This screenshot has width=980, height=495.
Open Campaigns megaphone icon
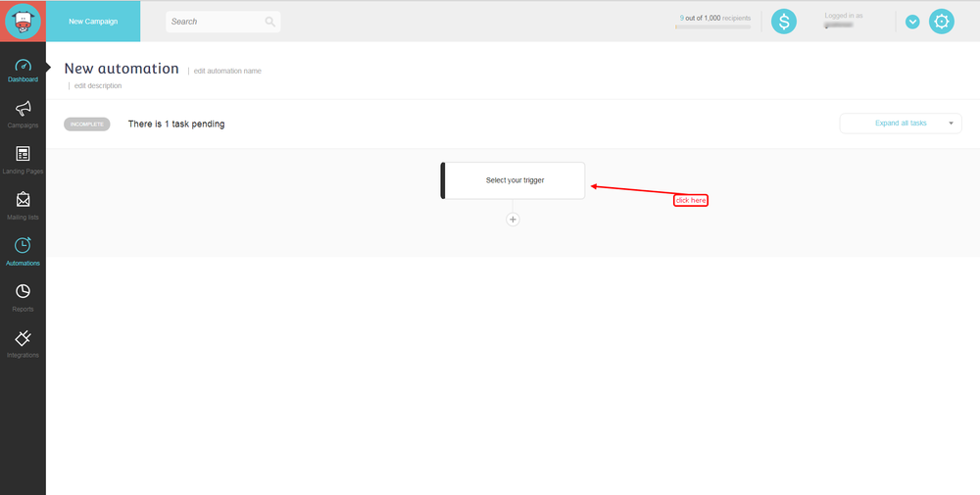click(23, 108)
